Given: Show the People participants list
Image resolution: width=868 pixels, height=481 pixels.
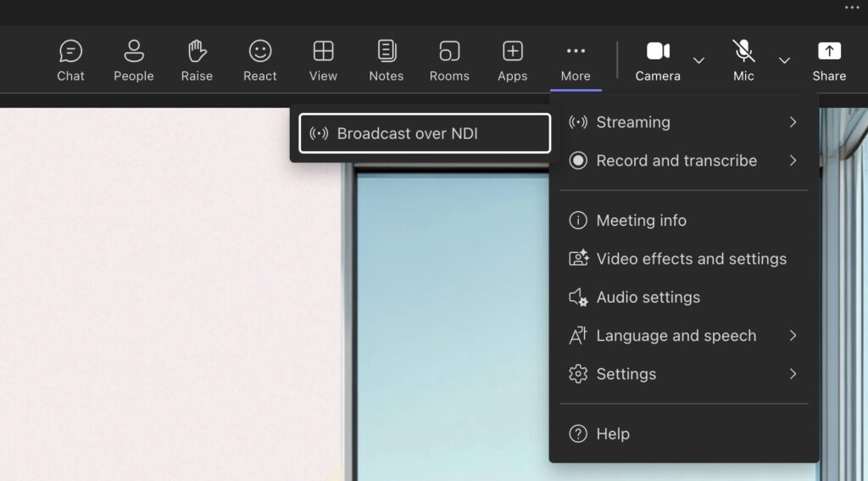Looking at the screenshot, I should click(x=133, y=60).
